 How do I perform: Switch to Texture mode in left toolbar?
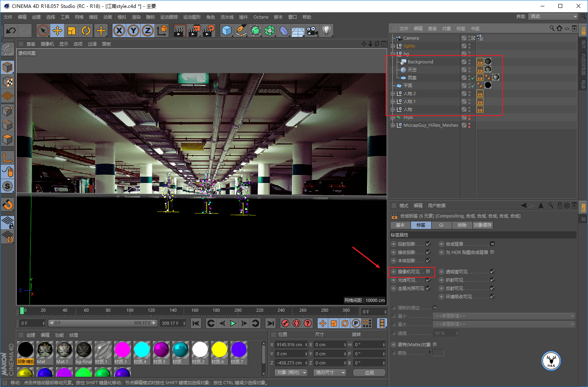coord(8,82)
